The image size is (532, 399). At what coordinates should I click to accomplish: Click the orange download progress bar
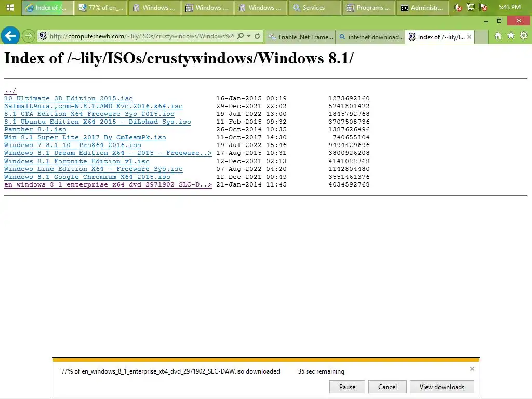[266, 360]
